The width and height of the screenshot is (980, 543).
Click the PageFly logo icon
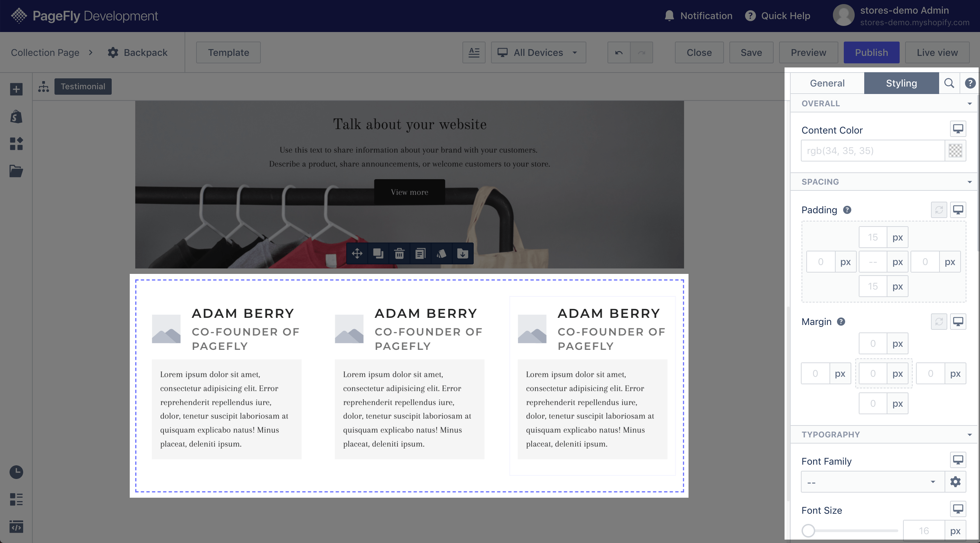click(x=19, y=16)
